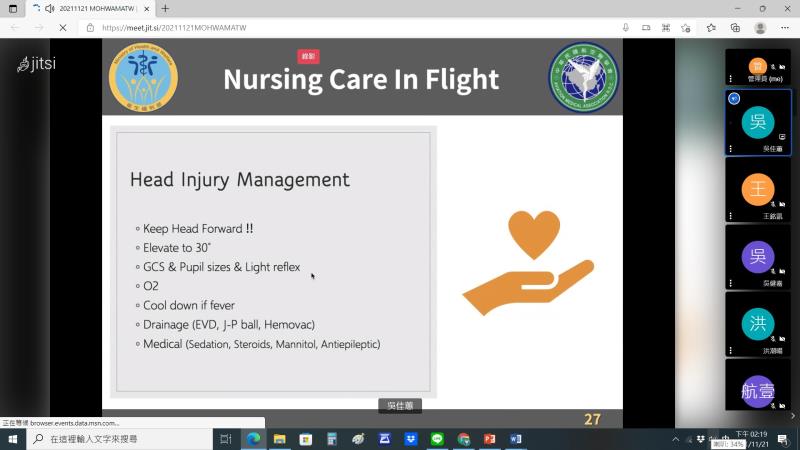Open a new browser tab
The width and height of the screenshot is (800, 450).
point(165,9)
